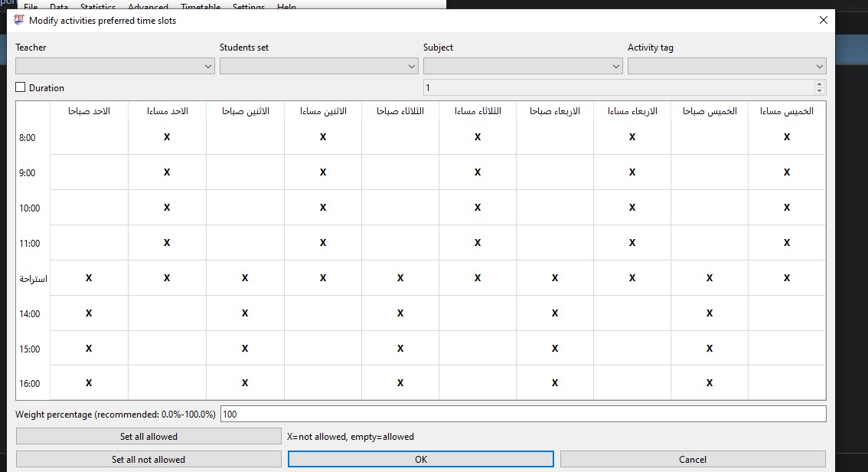Select column header الخميس مساءا
This screenshot has width=868, height=472.
click(787, 111)
